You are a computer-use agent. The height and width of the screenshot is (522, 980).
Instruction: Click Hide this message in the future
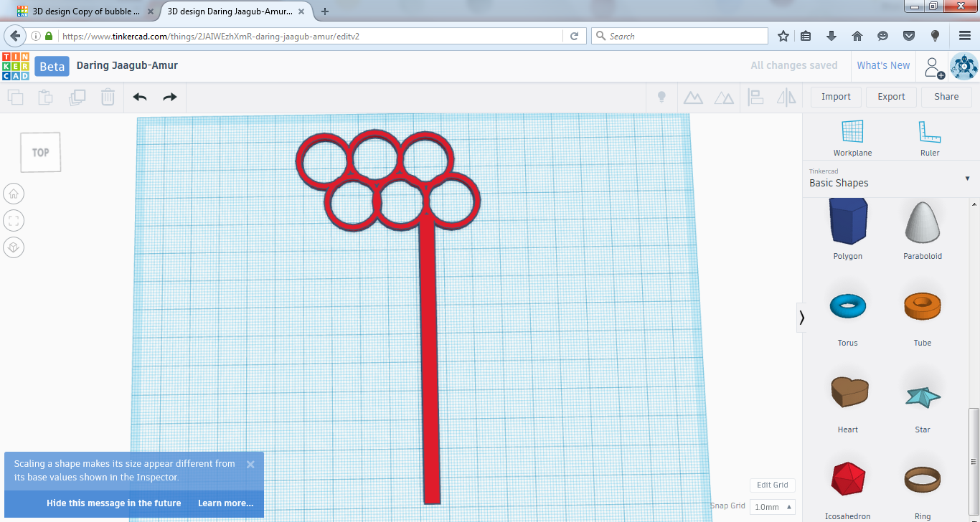tap(113, 503)
